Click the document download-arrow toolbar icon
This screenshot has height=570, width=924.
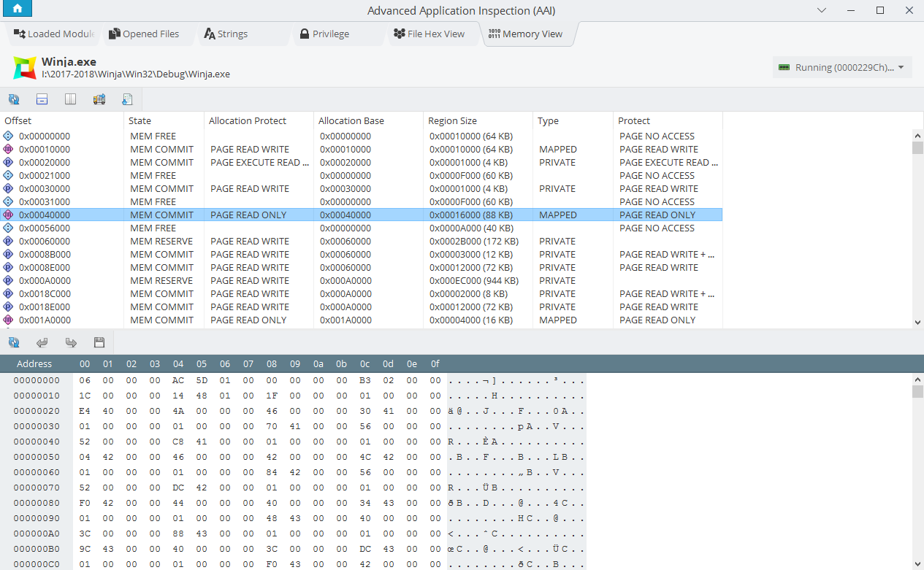[x=127, y=99]
